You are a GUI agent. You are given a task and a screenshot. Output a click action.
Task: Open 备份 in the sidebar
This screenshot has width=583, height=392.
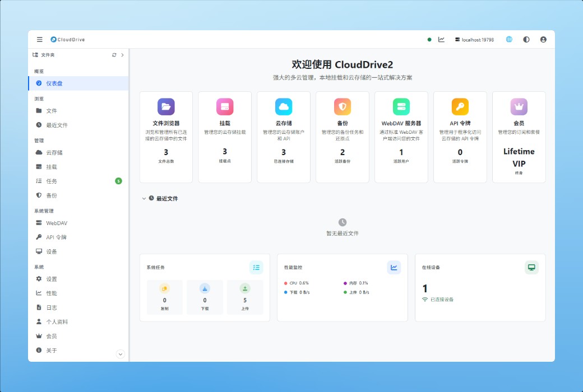(78, 195)
